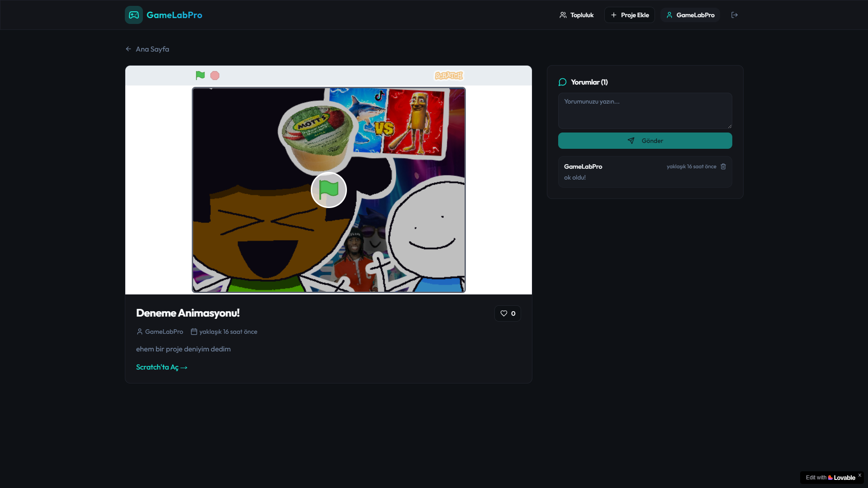Click the Yorumlar (1) heading

(589, 82)
